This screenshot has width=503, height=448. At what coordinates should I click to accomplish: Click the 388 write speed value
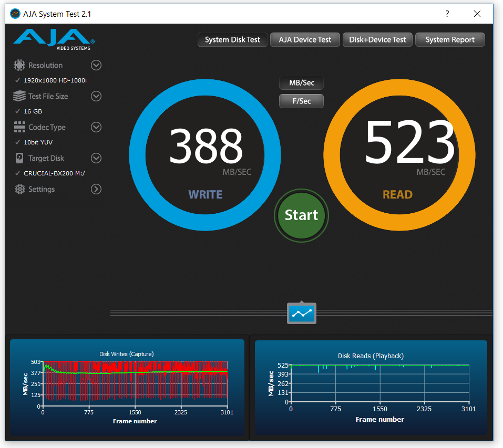[x=206, y=145]
